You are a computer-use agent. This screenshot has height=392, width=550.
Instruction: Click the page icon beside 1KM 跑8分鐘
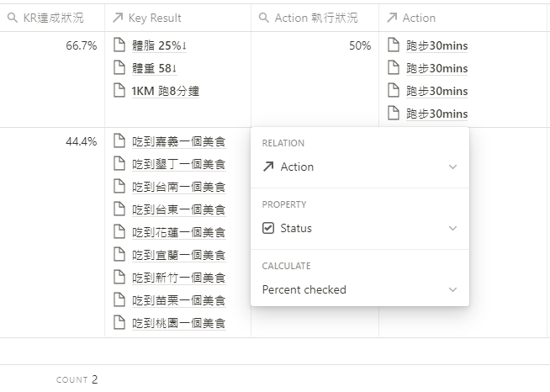point(119,91)
